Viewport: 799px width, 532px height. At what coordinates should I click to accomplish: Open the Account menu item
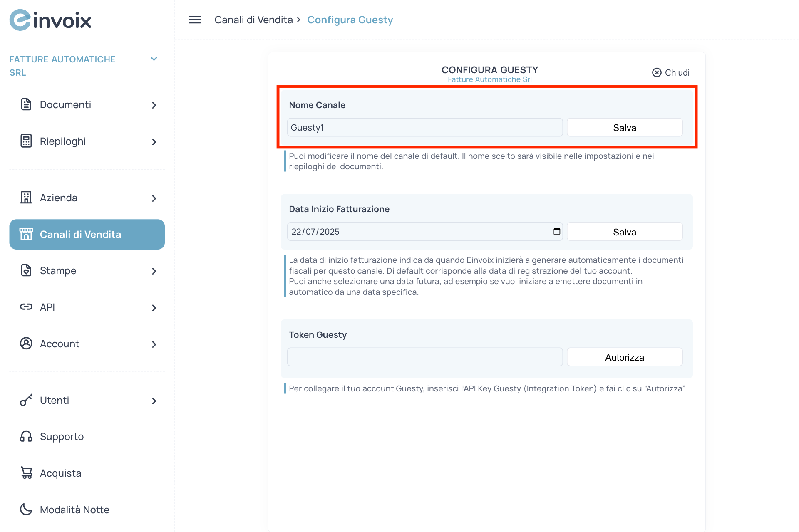coord(60,344)
